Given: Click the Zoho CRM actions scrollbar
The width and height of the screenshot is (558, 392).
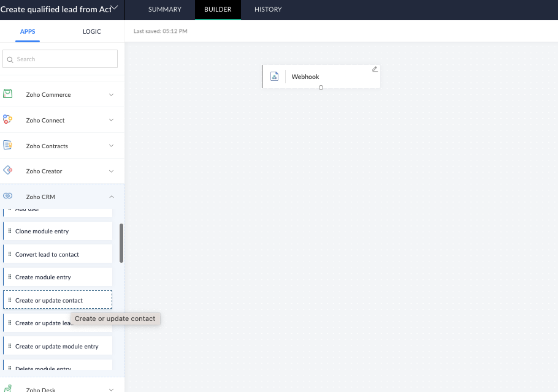Looking at the screenshot, I should 121,243.
